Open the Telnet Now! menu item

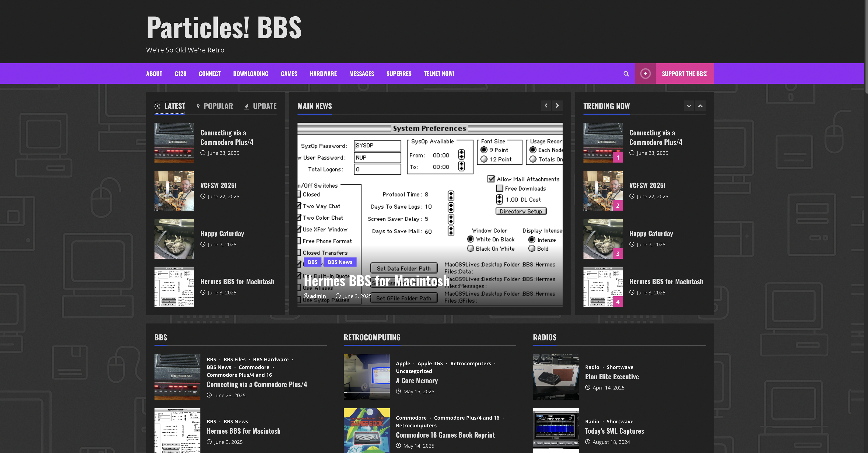point(439,73)
